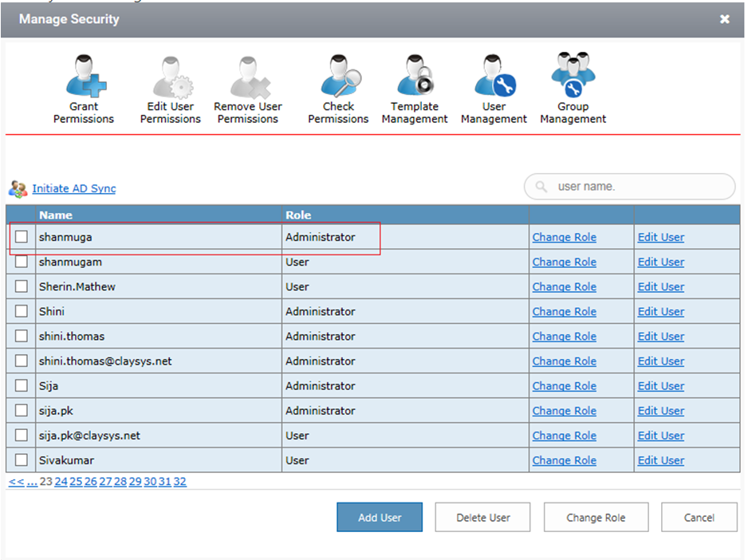Image resolution: width=748 pixels, height=560 pixels.
Task: Navigate to page 28
Action: click(120, 482)
